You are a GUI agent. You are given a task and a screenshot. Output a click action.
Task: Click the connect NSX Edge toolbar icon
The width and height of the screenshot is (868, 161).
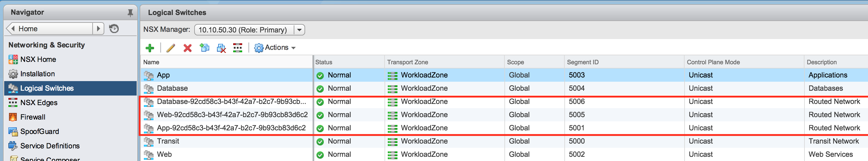click(238, 48)
